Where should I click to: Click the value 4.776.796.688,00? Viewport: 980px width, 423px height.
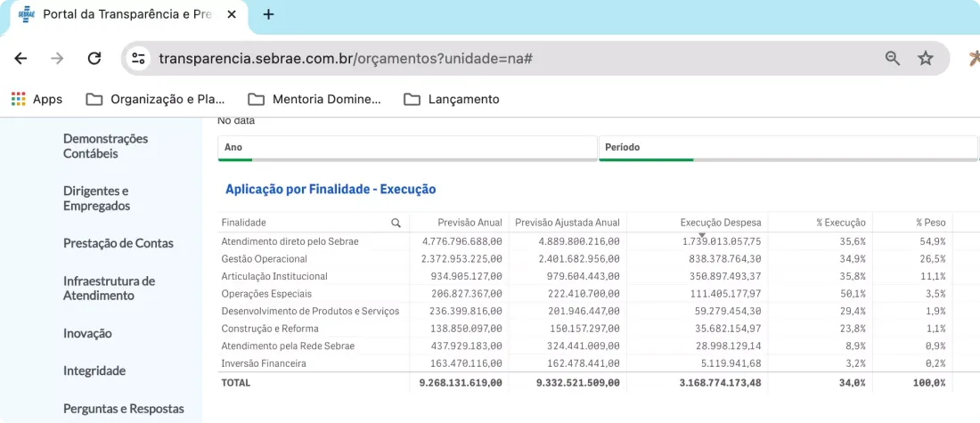[x=461, y=241]
